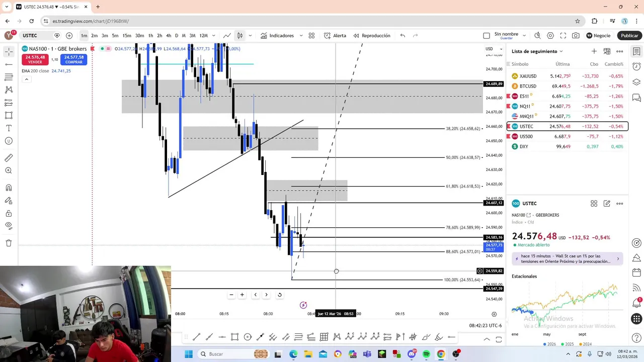Open time scale settings gear icon

pyautogui.click(x=494, y=314)
